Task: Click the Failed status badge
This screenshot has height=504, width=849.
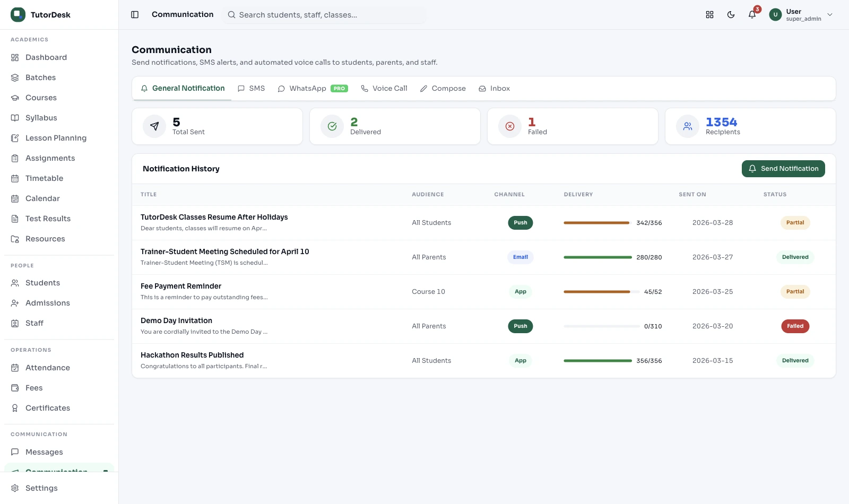Action: pyautogui.click(x=795, y=326)
